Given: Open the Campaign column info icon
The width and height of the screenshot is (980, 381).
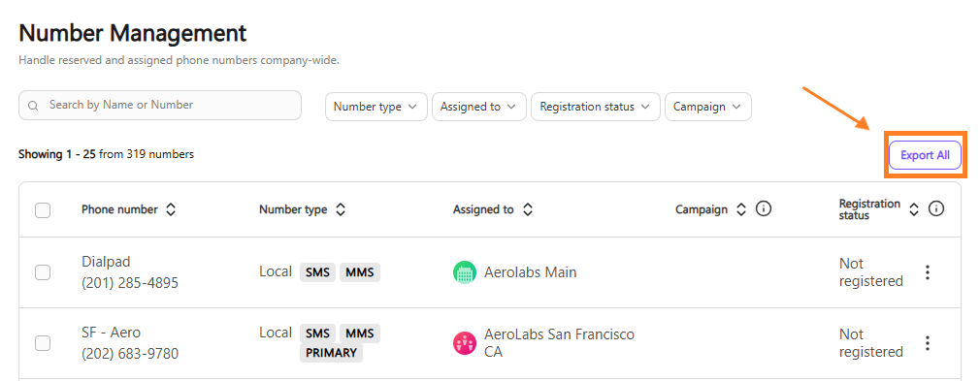Looking at the screenshot, I should [x=763, y=209].
